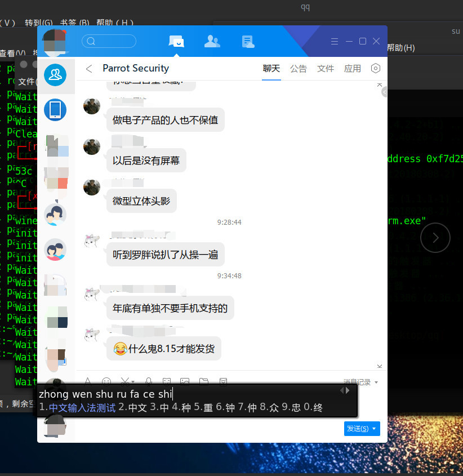This screenshot has width=463, height=476.
Task: Click the scissors screenshot tool icon
Action: pyautogui.click(x=125, y=381)
